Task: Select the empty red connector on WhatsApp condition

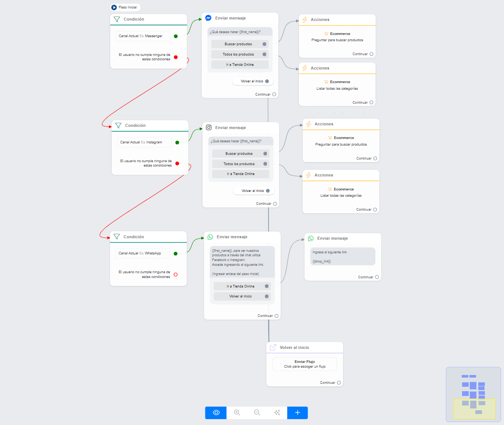Action: click(x=175, y=275)
